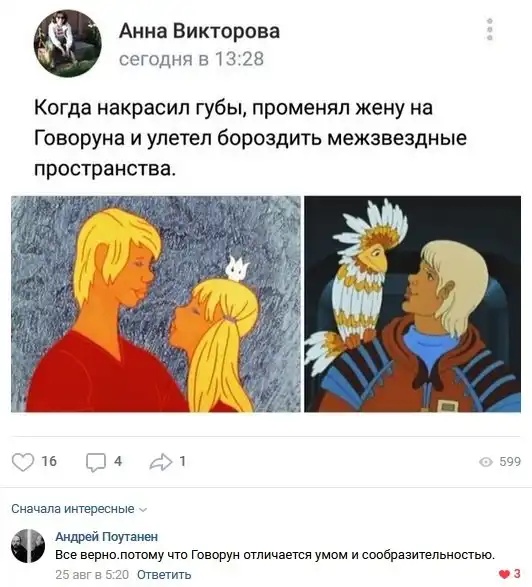The width and height of the screenshot is (532, 587).
Task: Open Андрей Поутанен's comment avatar
Action: [28, 546]
